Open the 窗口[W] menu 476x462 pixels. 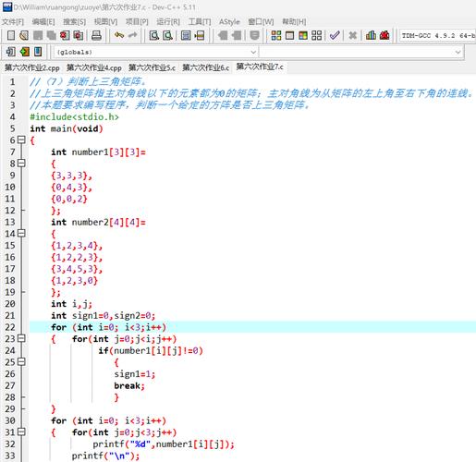point(261,21)
